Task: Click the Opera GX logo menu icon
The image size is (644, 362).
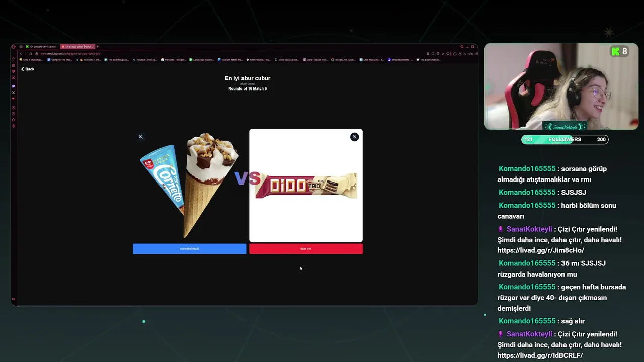Action: pos(13,47)
